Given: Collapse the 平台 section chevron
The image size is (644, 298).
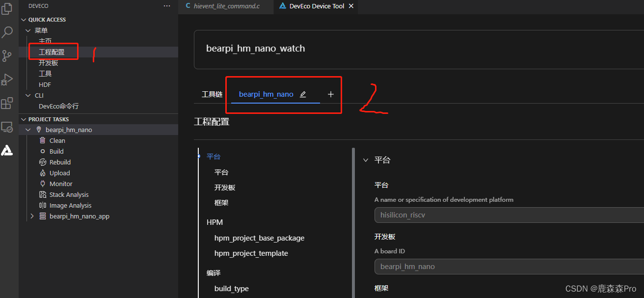Looking at the screenshot, I should pos(365,160).
